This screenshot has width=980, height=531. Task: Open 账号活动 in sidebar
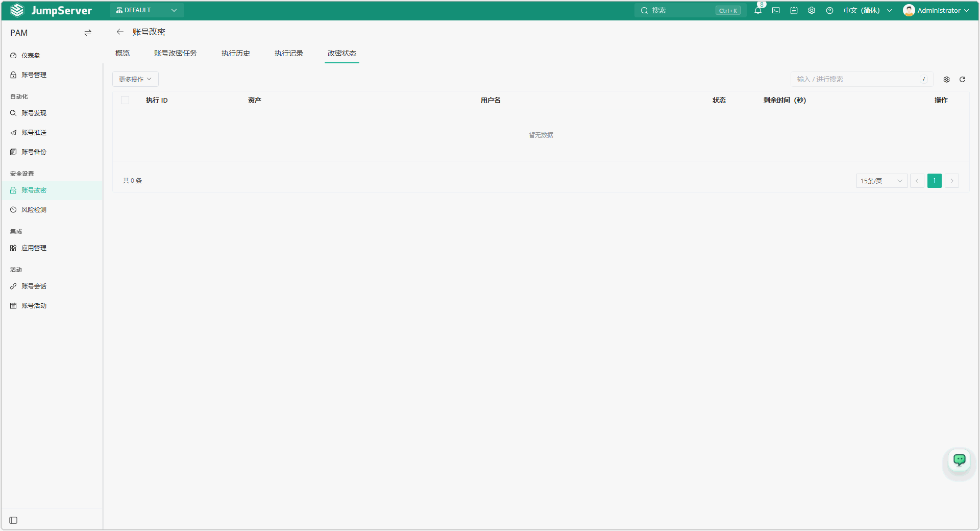point(52,306)
